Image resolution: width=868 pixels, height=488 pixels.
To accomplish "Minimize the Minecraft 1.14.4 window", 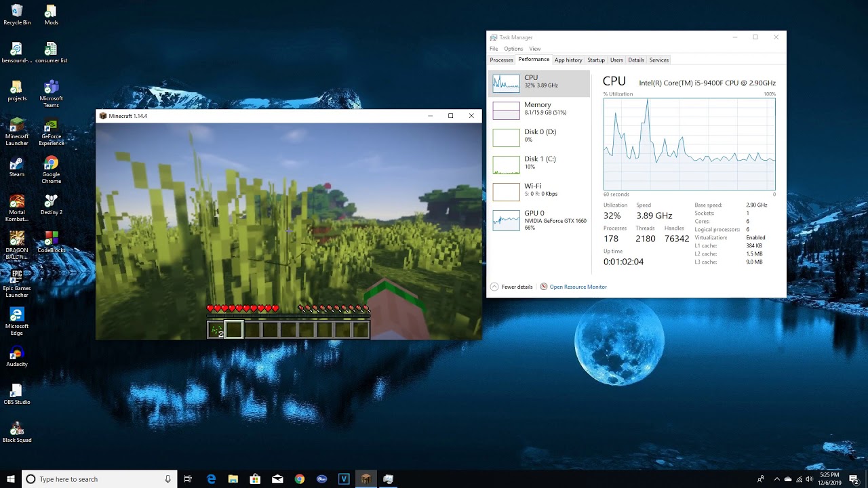I will pyautogui.click(x=430, y=116).
